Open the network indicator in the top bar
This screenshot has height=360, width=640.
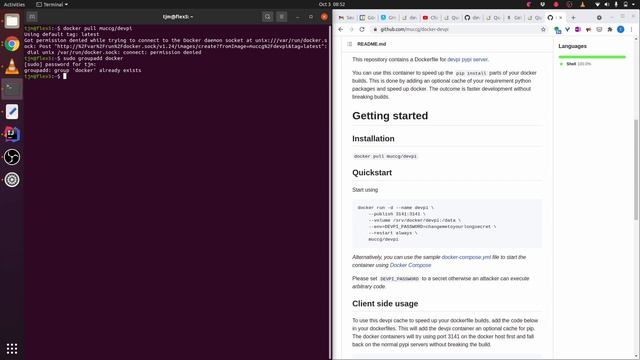(x=597, y=4)
